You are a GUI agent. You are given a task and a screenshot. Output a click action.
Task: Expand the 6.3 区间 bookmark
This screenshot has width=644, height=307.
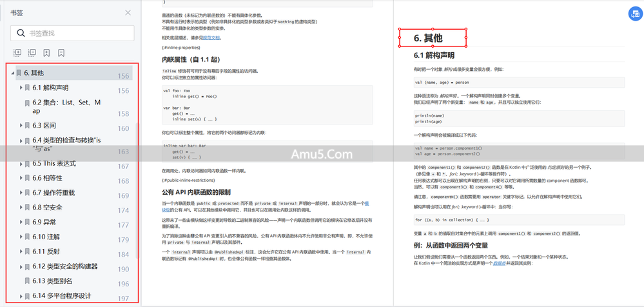pos(21,125)
